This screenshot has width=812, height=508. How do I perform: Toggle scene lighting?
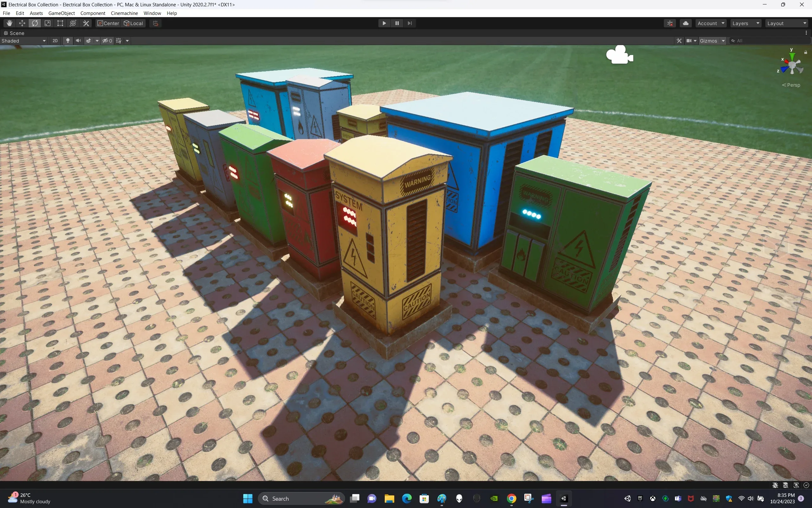tap(68, 41)
